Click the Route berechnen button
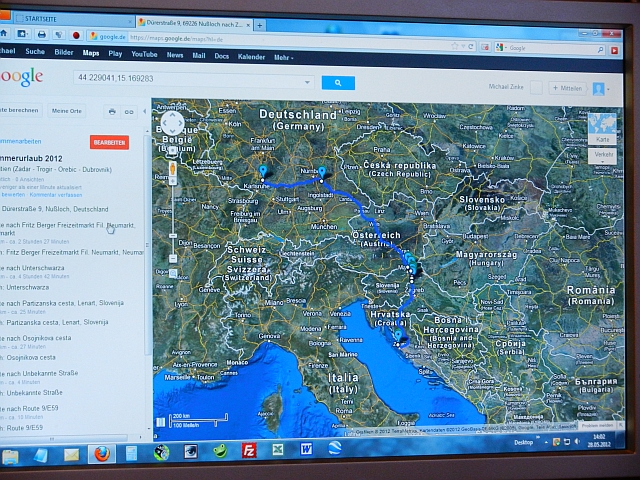This screenshot has width=640, height=480. pyautogui.click(x=20, y=110)
